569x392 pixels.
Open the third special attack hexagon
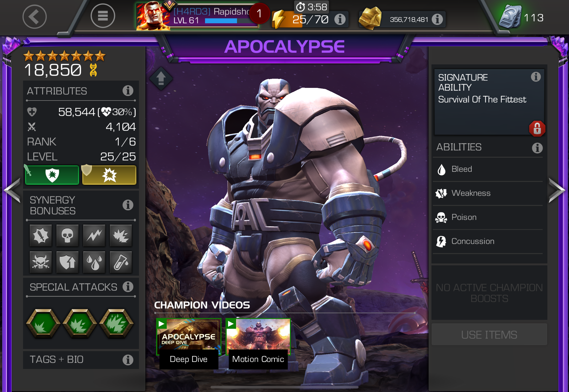[x=116, y=323]
